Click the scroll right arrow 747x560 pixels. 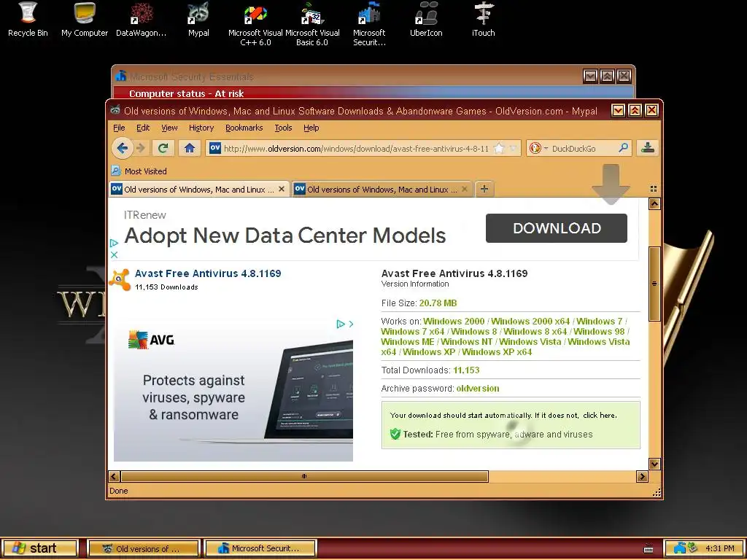pos(642,476)
